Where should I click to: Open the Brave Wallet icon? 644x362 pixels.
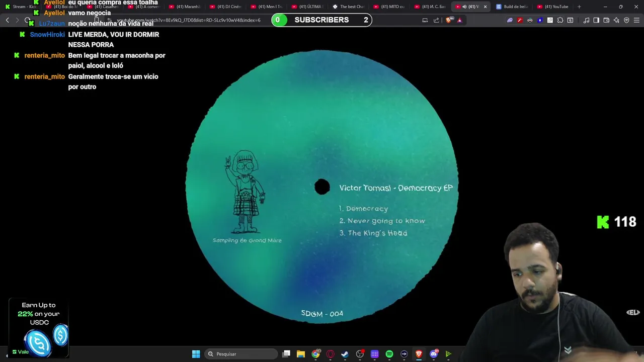point(606,20)
